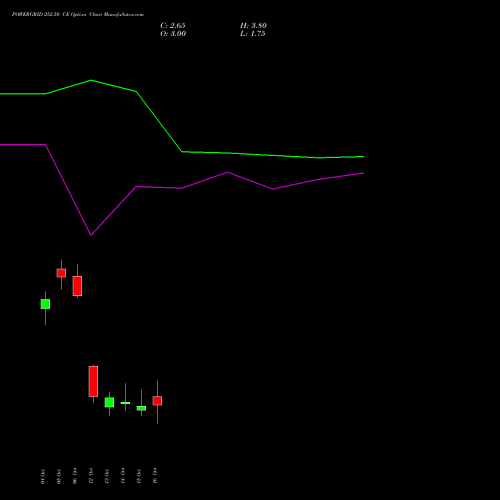
Task: Select the first green candle above 01 Oct
Action: (x=45, y=304)
